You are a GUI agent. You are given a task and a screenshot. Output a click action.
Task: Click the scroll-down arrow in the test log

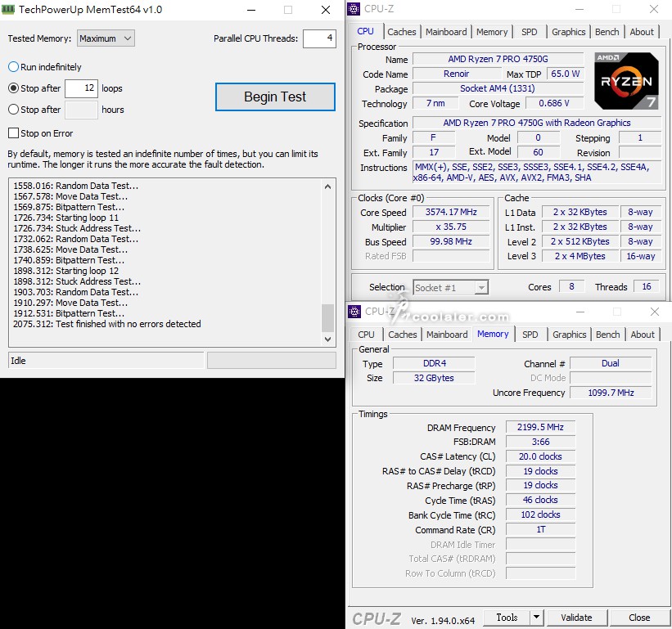(x=328, y=339)
